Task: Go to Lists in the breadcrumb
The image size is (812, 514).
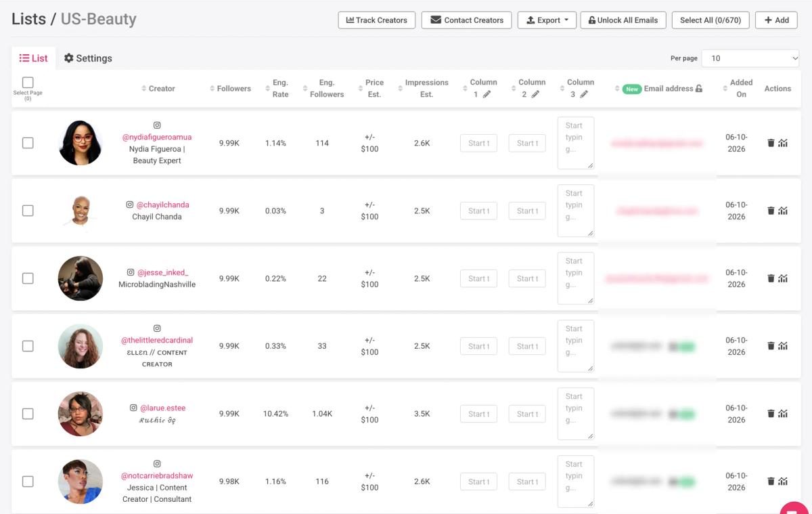Action: click(x=28, y=19)
